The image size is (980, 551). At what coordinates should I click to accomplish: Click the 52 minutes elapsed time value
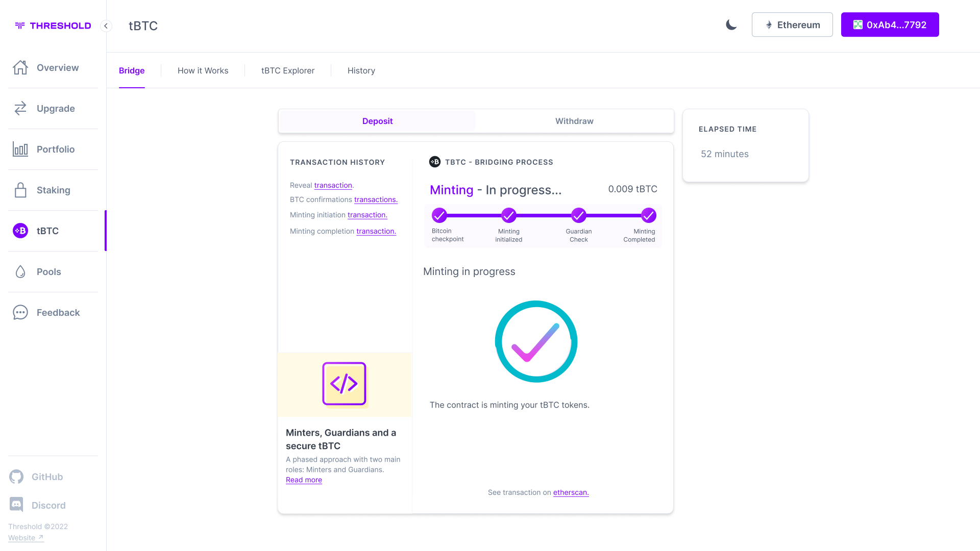[x=724, y=154]
